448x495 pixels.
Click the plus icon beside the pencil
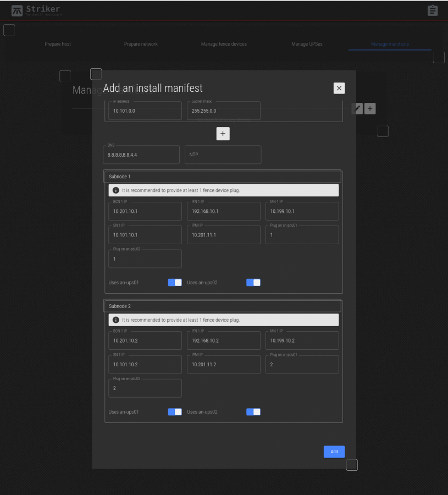tap(370, 109)
